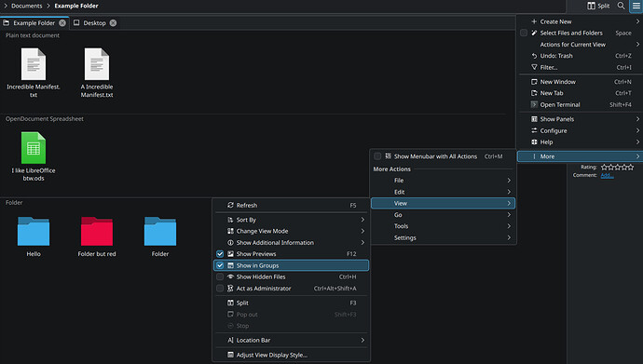The height and width of the screenshot is (364, 643).
Task: Click the Show Additional Information info icon
Action: click(230, 242)
